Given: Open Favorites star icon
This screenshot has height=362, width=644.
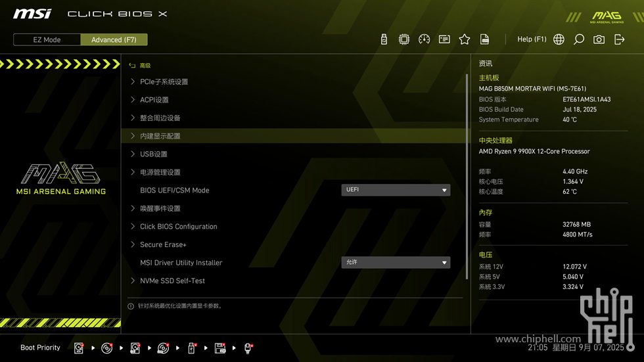Looking at the screenshot, I should 464,39.
